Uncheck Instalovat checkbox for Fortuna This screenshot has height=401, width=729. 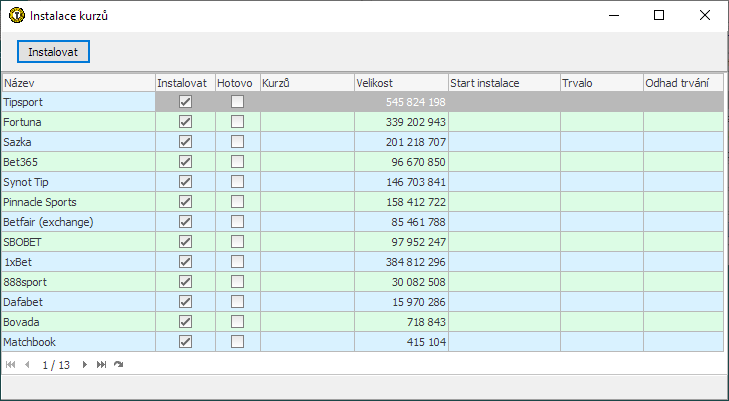tap(186, 122)
